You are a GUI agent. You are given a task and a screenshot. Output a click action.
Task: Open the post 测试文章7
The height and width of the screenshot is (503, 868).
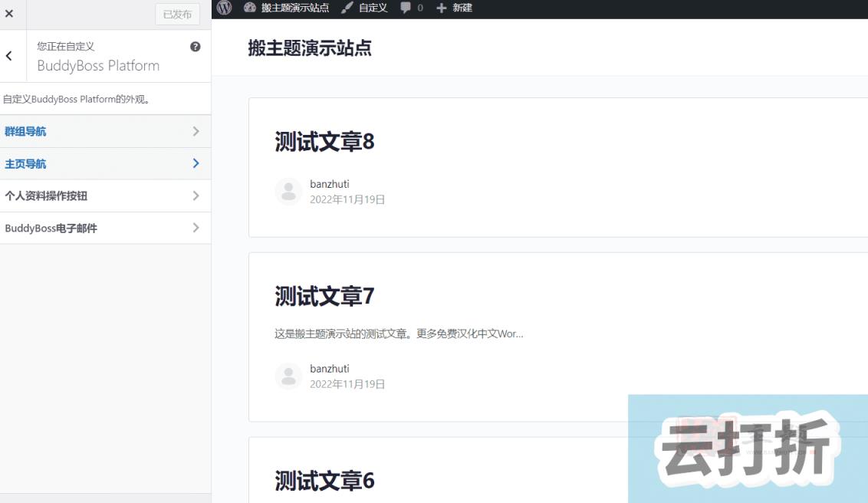pos(324,296)
